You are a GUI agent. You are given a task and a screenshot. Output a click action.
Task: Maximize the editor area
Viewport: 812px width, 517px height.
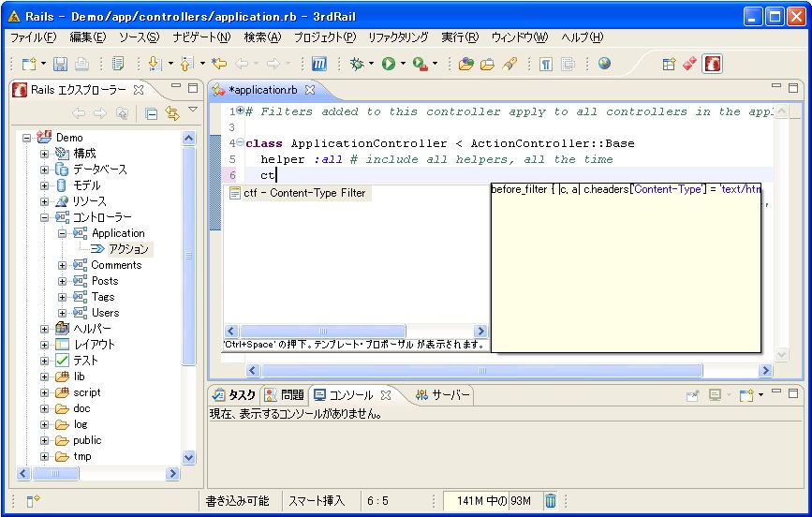click(x=793, y=87)
